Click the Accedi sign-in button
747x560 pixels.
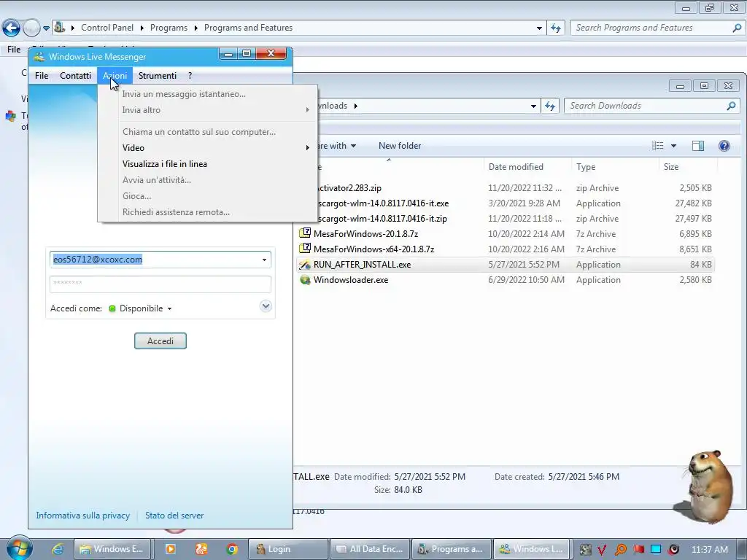tap(160, 341)
